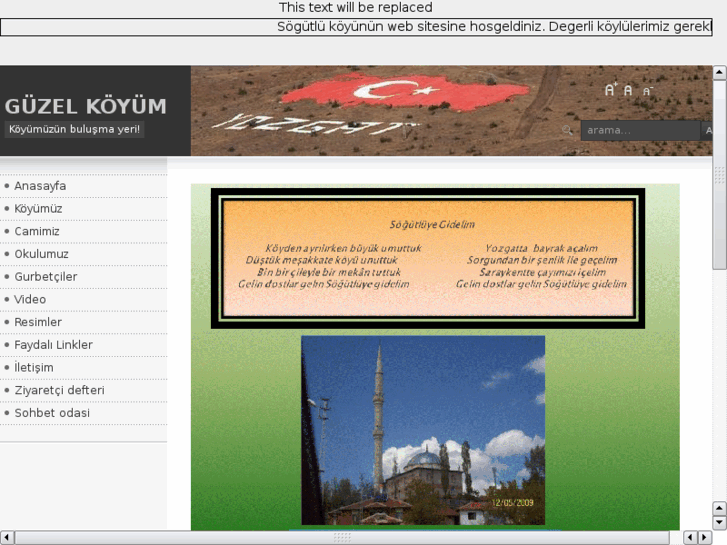This screenshot has width=727, height=545.
Task: Click the vertical scrollbar thumb
Action: pos(719,174)
